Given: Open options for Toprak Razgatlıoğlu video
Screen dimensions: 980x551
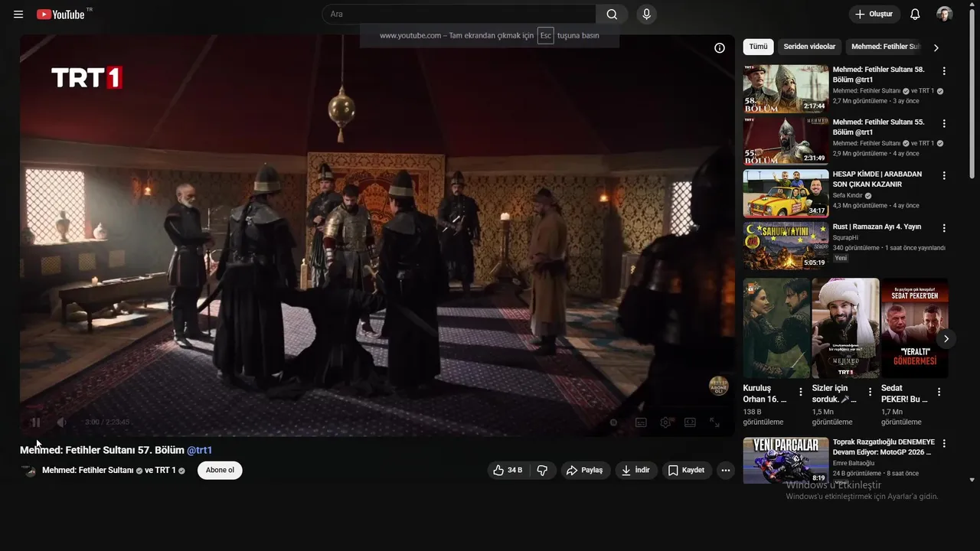Looking at the screenshot, I should coord(944,443).
